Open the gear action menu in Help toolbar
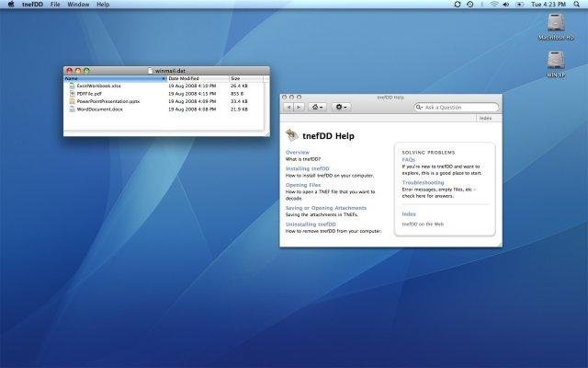 click(x=341, y=107)
